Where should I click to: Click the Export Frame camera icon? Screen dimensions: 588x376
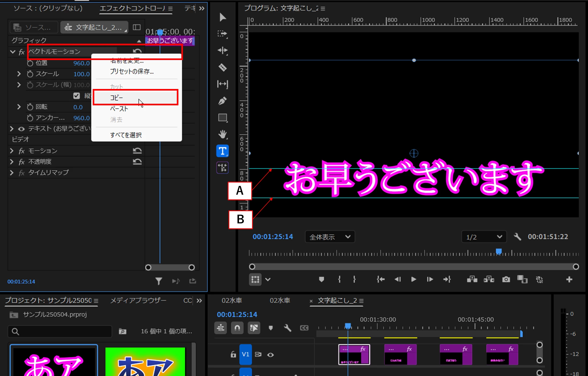click(x=506, y=280)
